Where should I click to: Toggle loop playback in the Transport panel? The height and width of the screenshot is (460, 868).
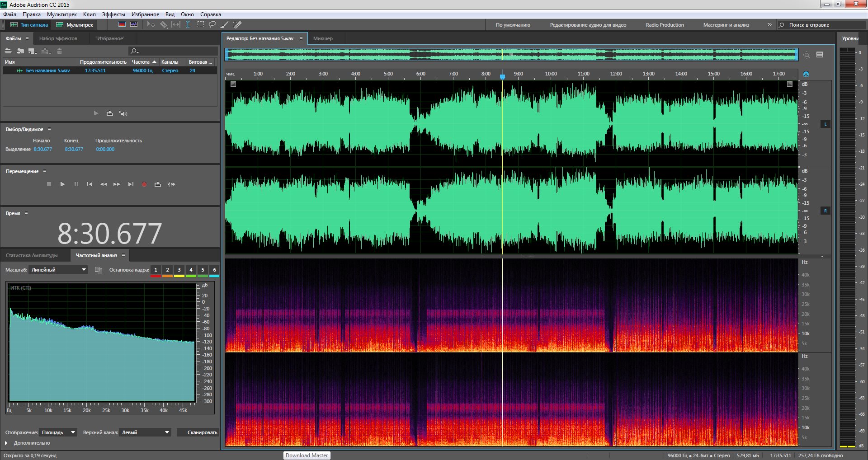tap(157, 184)
